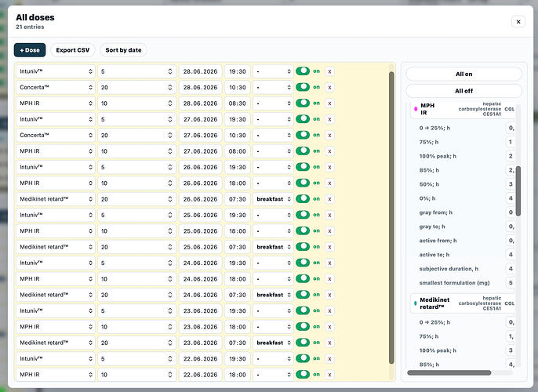This screenshot has height=392, width=538.
Task: Delete the Intuniv 22.06.2026 19:30 dose
Action: tap(329, 358)
